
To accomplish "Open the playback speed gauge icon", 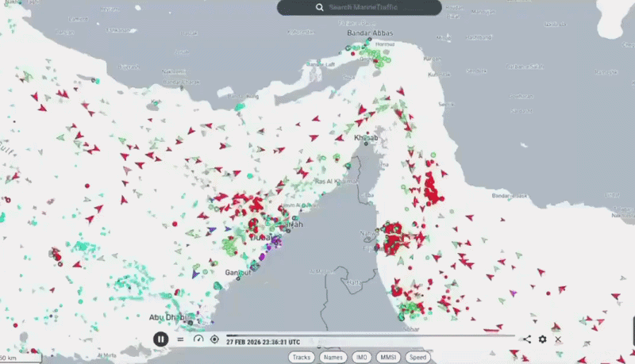I will point(198,339).
